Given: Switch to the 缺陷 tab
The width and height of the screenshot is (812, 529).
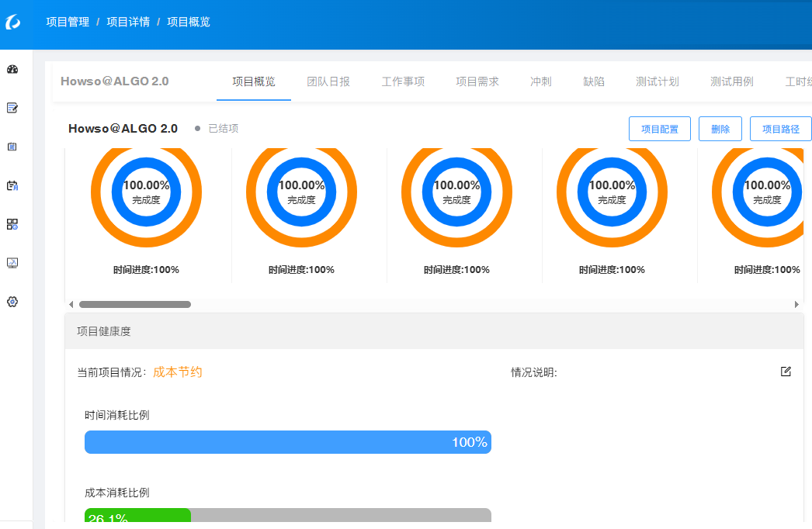Looking at the screenshot, I should pos(594,81).
